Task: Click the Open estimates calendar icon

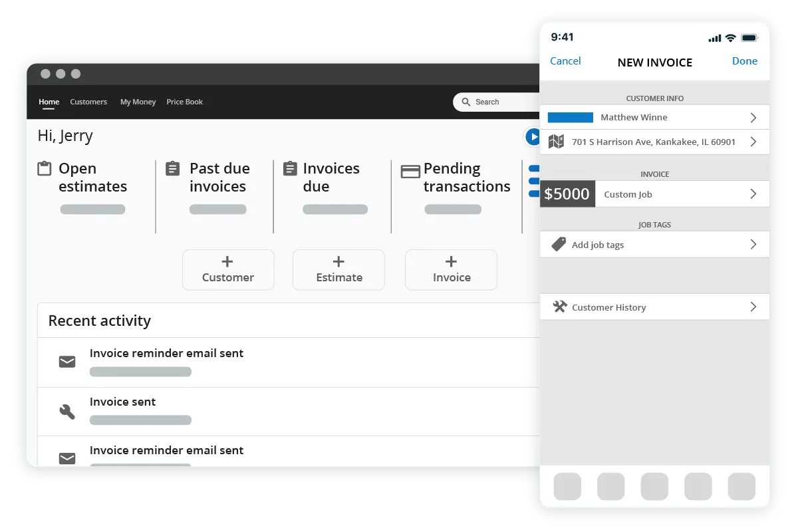Action: 44,170
